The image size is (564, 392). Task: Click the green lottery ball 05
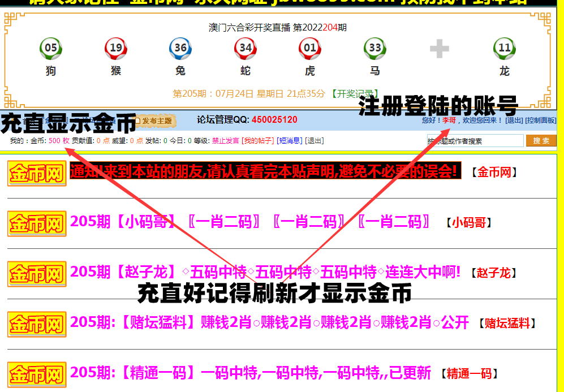pyautogui.click(x=51, y=49)
